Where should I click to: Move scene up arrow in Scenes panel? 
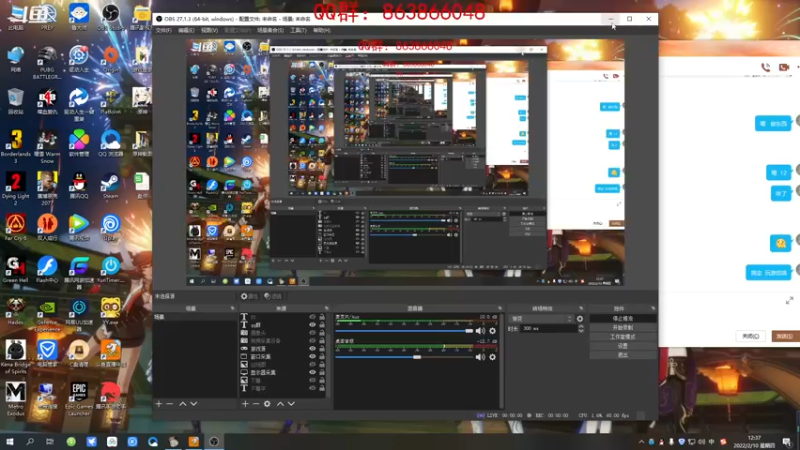182,404
